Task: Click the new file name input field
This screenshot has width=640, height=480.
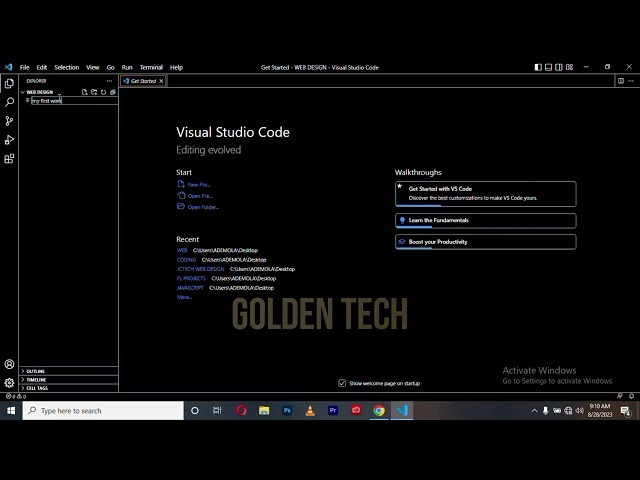Action: [x=75, y=101]
